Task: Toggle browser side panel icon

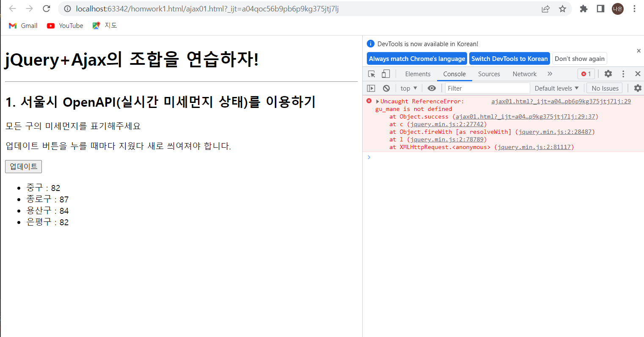Action: point(600,9)
